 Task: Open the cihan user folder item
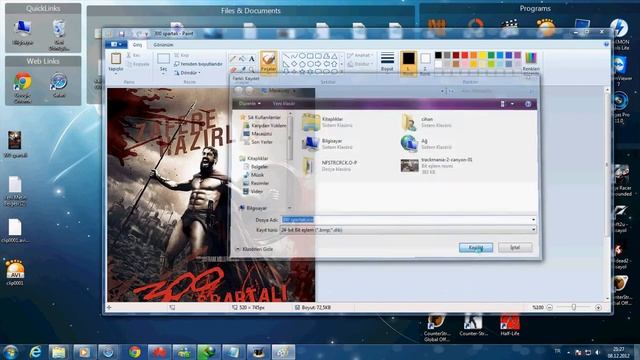pos(427,122)
